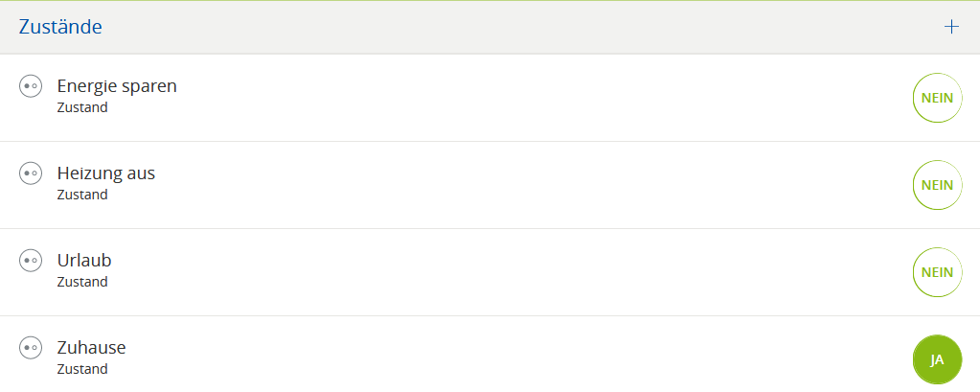This screenshot has height=392, width=980.
Task: Click the Zustand subtitle under Urlaub
Action: tap(82, 282)
